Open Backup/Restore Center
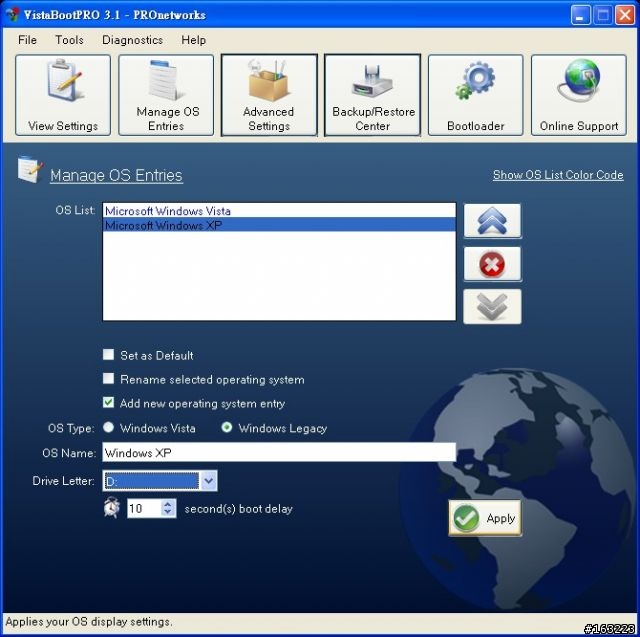The width and height of the screenshot is (640, 637). click(x=373, y=95)
